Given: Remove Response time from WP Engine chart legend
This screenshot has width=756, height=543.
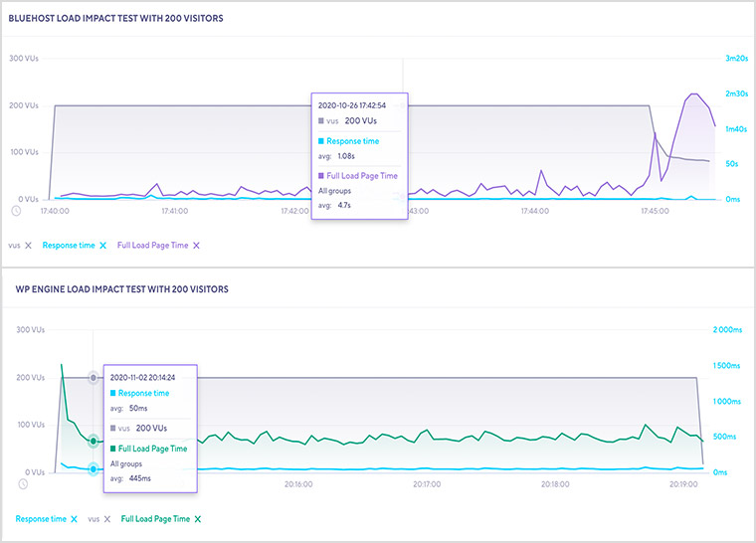Looking at the screenshot, I should [x=74, y=519].
